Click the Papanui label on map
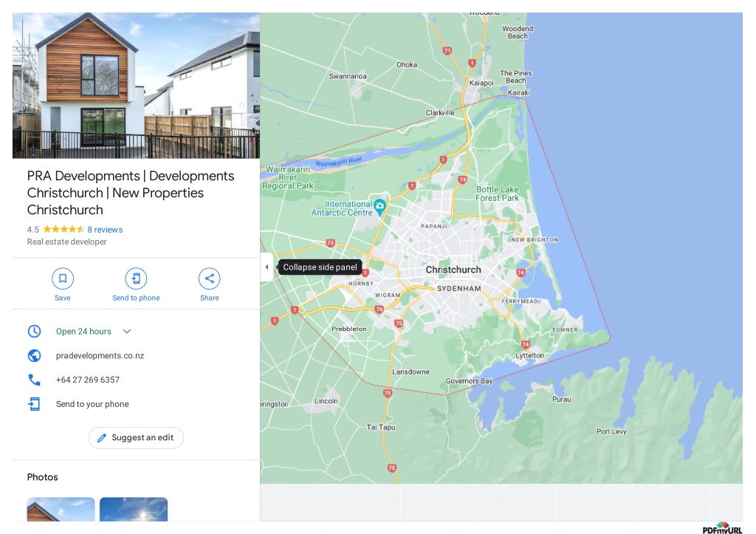The image size is (756, 534). tap(434, 226)
